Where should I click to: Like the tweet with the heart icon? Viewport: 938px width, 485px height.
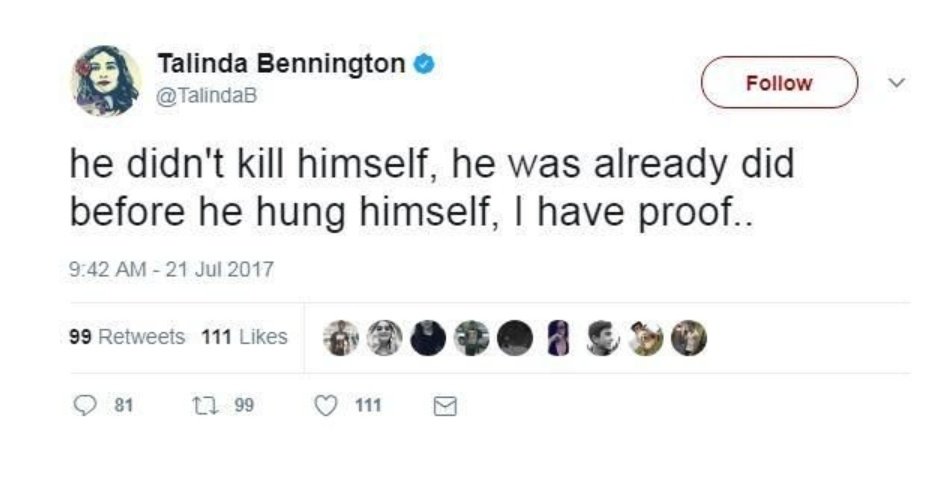point(325,406)
